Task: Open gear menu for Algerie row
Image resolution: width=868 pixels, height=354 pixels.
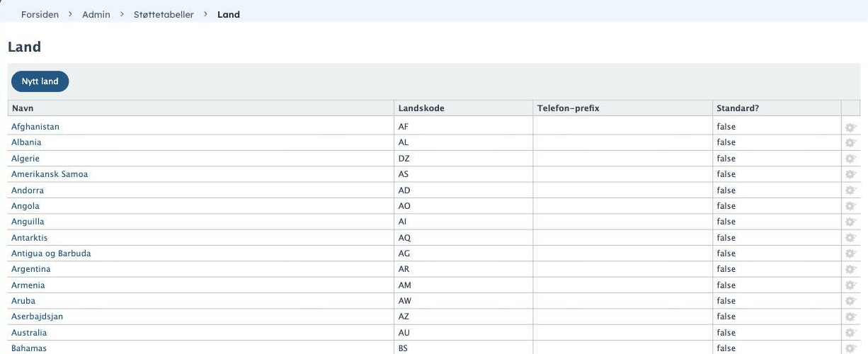Action: (x=850, y=159)
